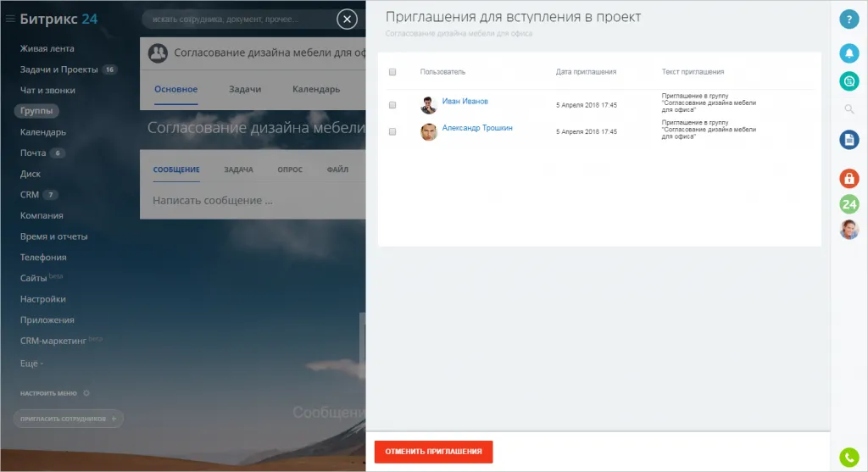Open notifications bell icon

tap(849, 53)
